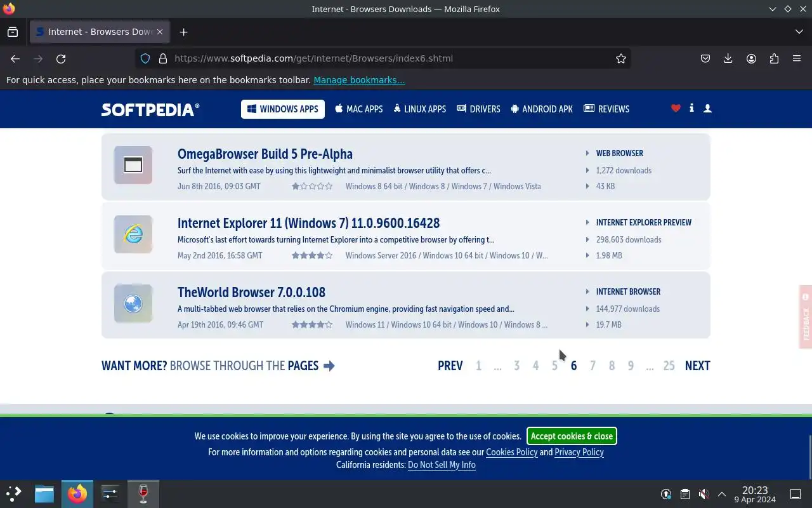Click the Internet Explorer 11 app icon

pyautogui.click(x=133, y=234)
